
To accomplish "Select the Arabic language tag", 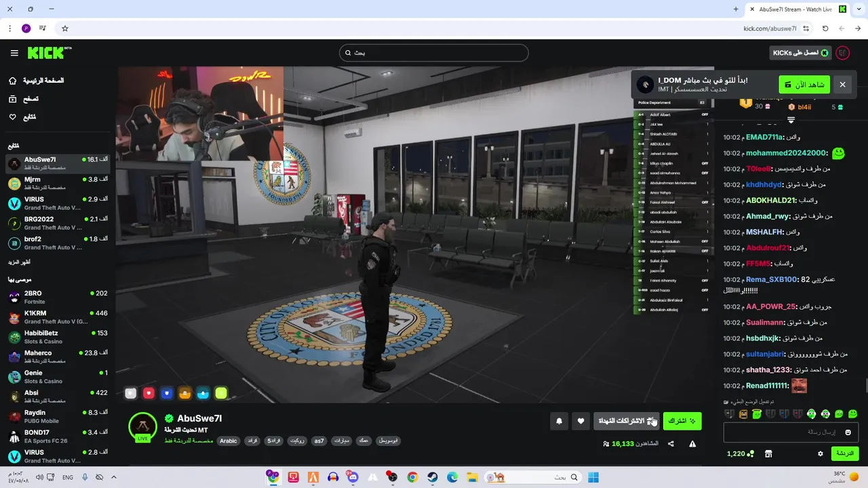I will [x=229, y=441].
